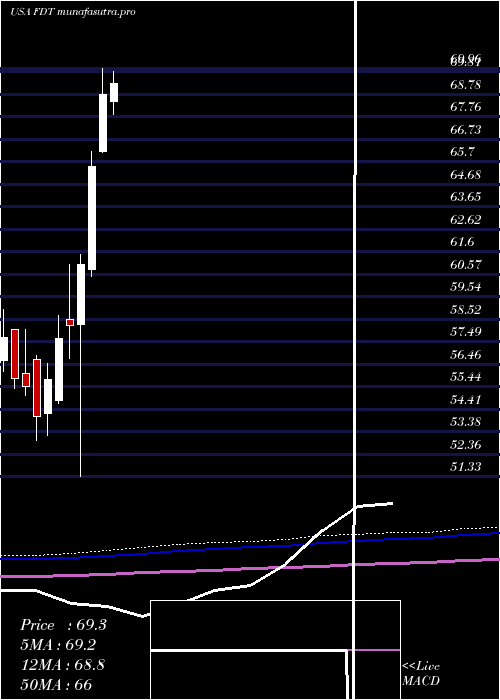Click the magenta moving average line
Image resolution: width=500 pixels, height=700 pixels.
point(250,568)
